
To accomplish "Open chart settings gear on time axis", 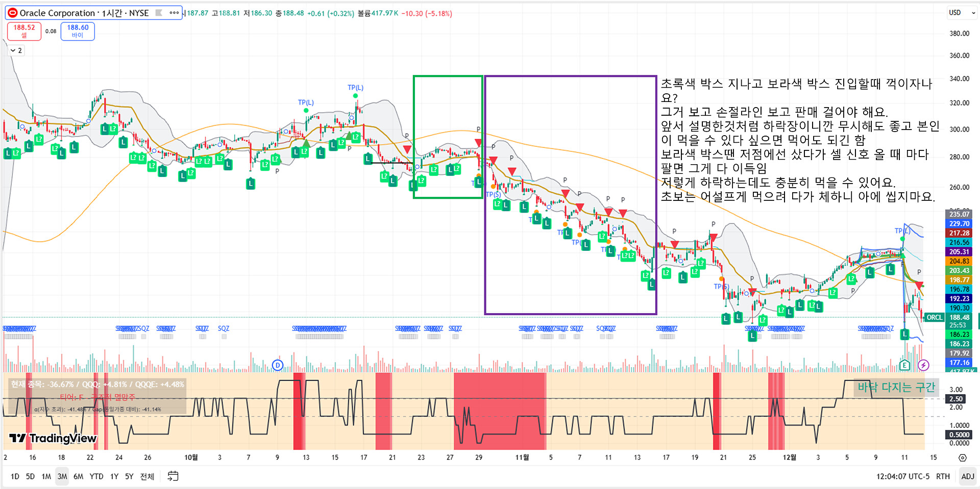I will tap(962, 457).
